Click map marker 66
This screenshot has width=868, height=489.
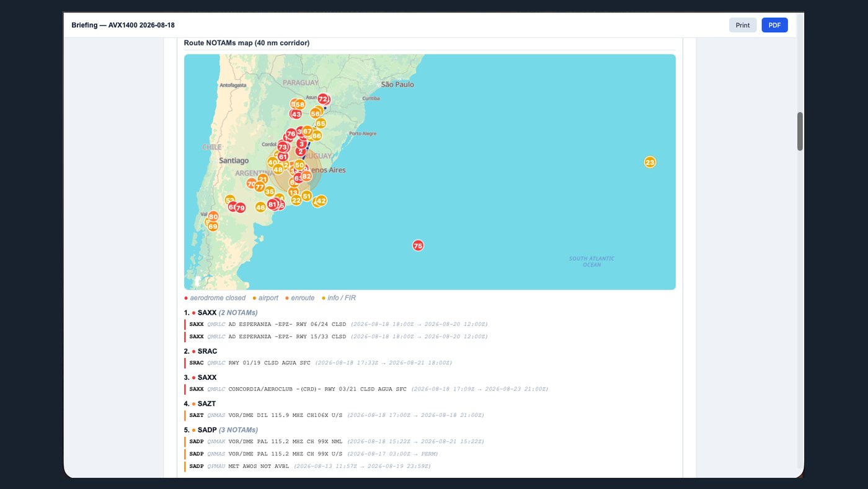coord(317,136)
